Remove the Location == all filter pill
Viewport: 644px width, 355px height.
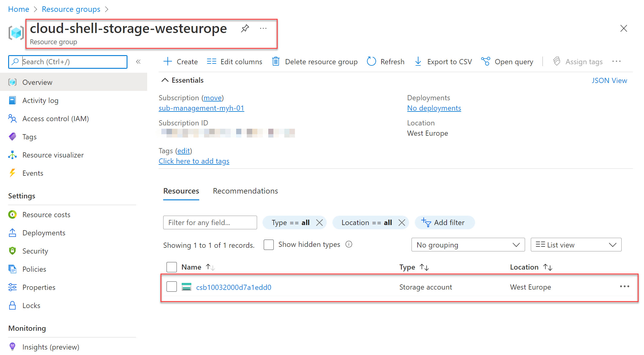point(402,222)
